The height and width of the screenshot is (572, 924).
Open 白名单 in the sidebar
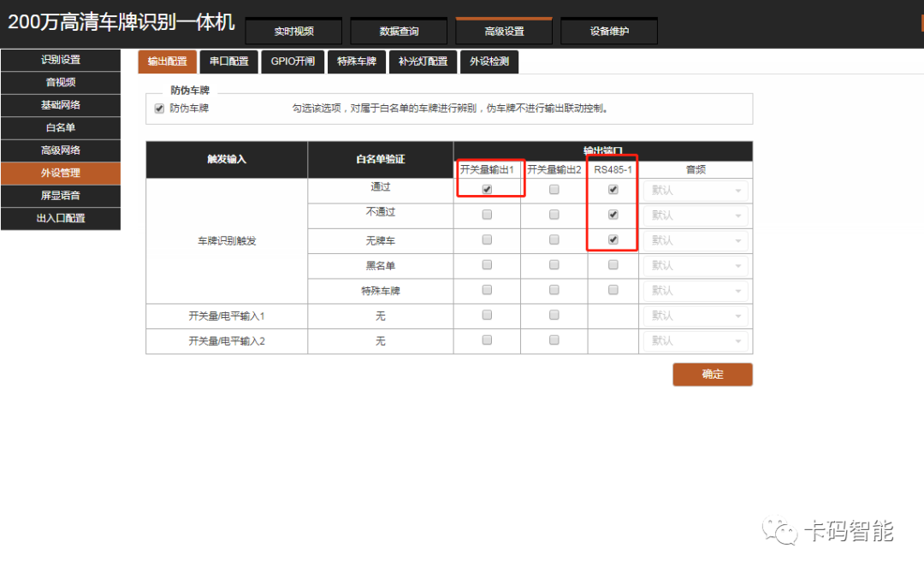pos(61,128)
